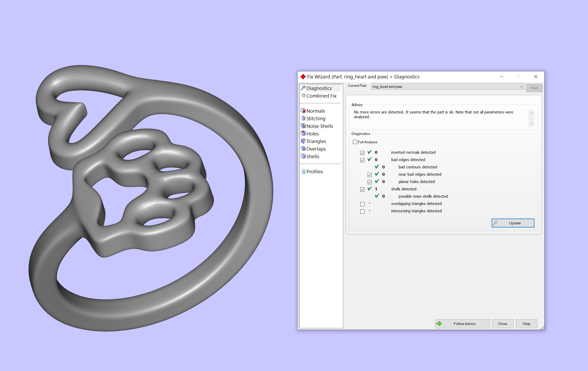Click the Combined Fix cube icon
Screen dimensions: 588x371
[x=303, y=96]
